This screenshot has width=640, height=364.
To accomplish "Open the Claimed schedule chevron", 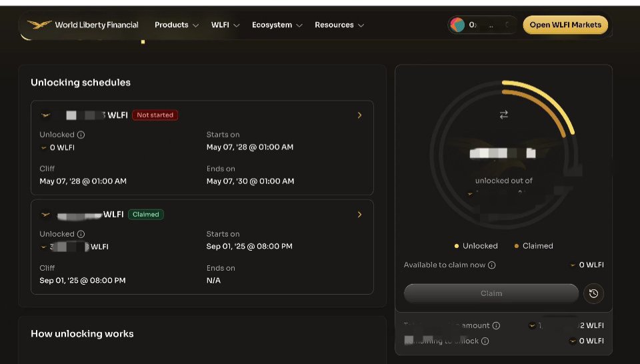I will coord(359,214).
